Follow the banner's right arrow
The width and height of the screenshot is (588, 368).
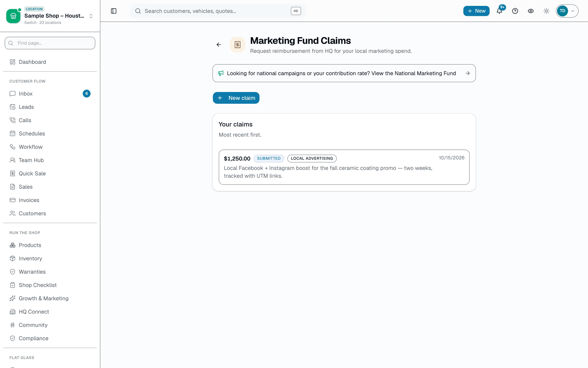[468, 73]
